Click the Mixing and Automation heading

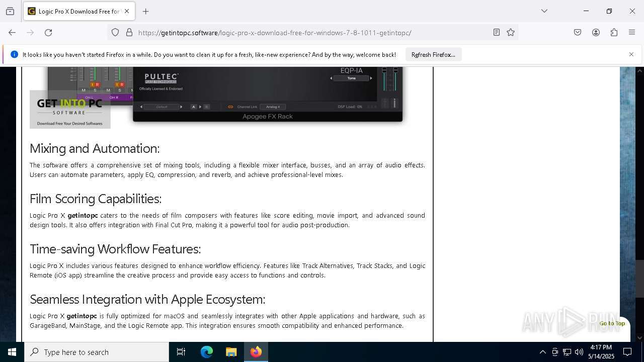tap(95, 148)
